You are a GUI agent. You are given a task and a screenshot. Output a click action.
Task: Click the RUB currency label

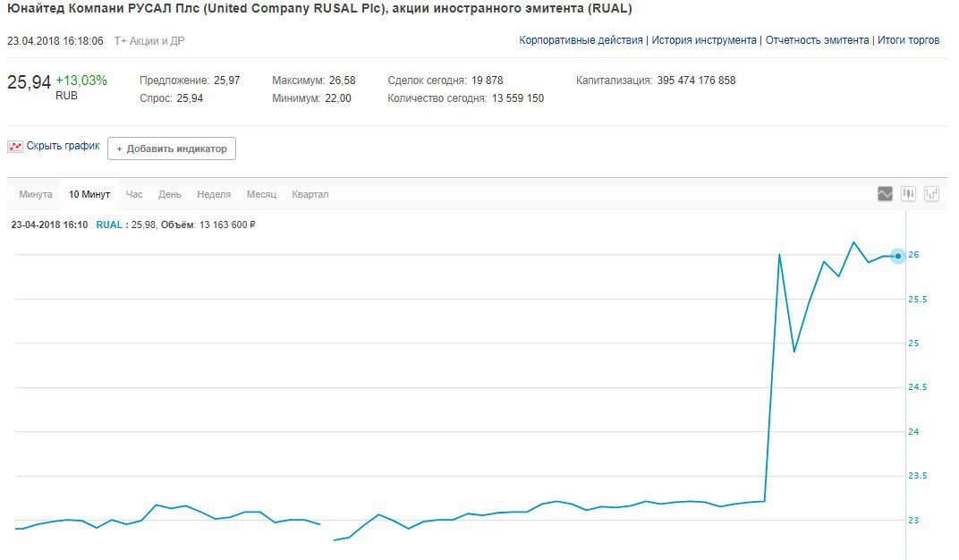point(67,96)
